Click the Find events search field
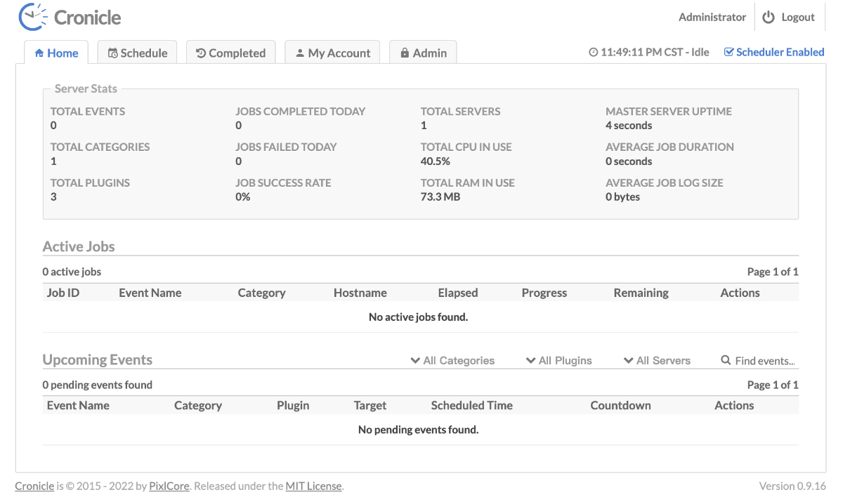The image size is (843, 504). pyautogui.click(x=764, y=361)
